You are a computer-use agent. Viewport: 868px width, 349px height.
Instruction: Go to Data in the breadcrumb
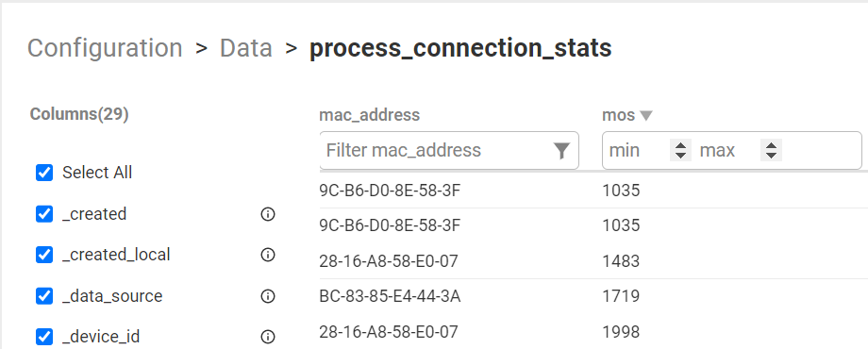[246, 48]
